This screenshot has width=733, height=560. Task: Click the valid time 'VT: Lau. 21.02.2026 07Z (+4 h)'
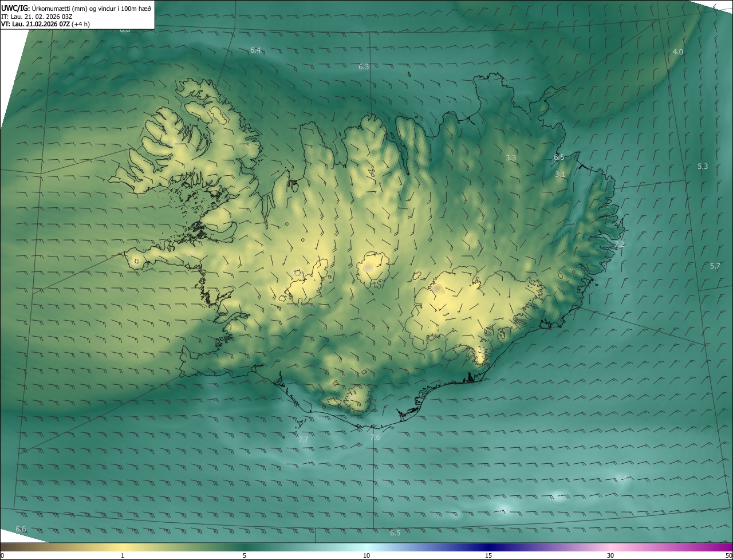[45, 24]
